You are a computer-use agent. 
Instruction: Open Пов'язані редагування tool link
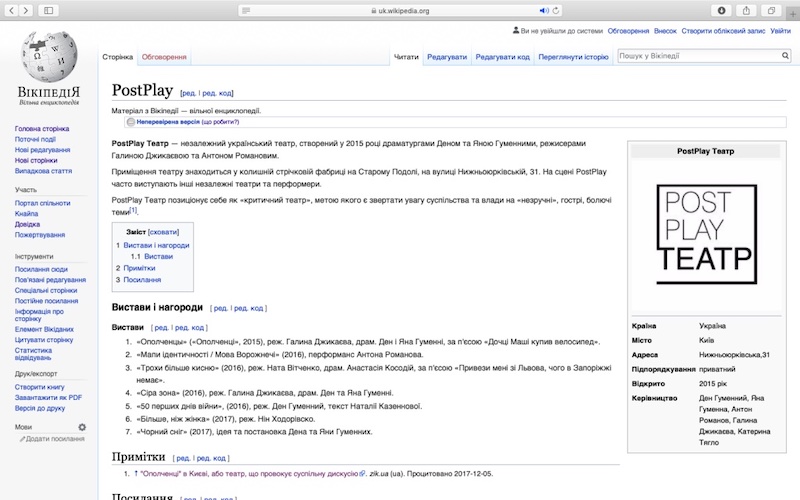(51, 280)
